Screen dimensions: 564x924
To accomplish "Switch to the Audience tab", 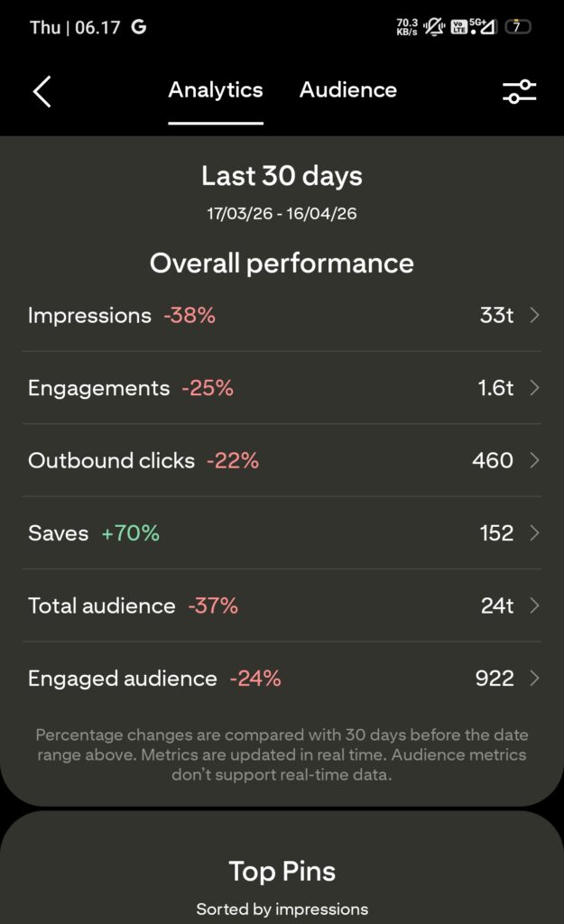I will [x=347, y=89].
